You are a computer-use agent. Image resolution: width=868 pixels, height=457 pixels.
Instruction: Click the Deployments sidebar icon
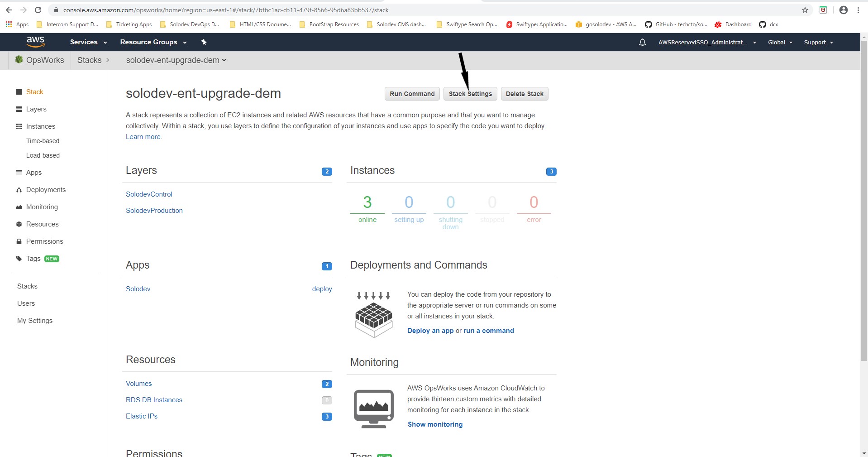click(19, 190)
